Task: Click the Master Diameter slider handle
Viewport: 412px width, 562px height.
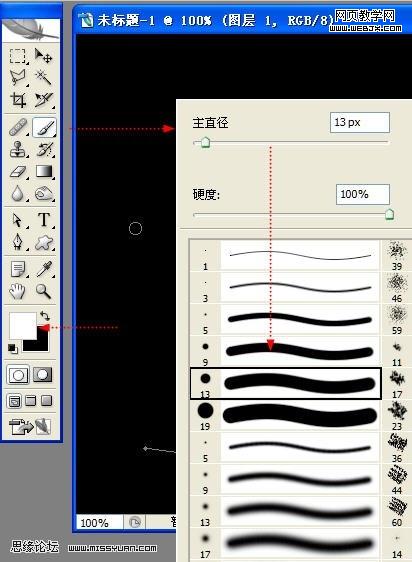Action: tap(205, 142)
